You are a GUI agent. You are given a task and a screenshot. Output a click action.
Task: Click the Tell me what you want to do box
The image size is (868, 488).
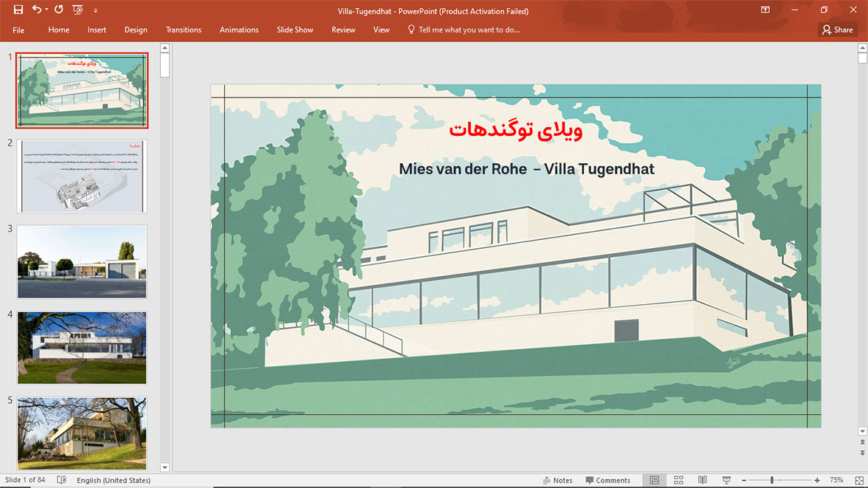point(469,30)
